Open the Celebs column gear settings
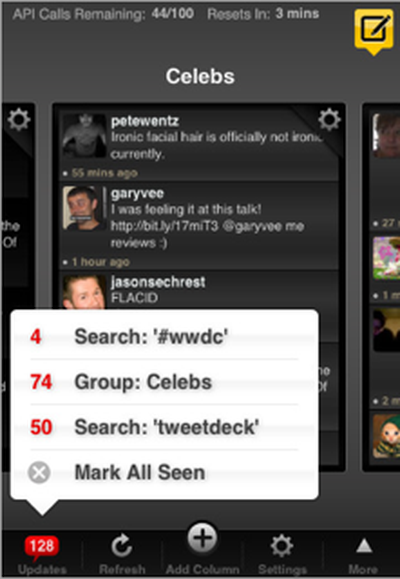Image resolution: width=400 pixels, height=579 pixels. coord(329,120)
